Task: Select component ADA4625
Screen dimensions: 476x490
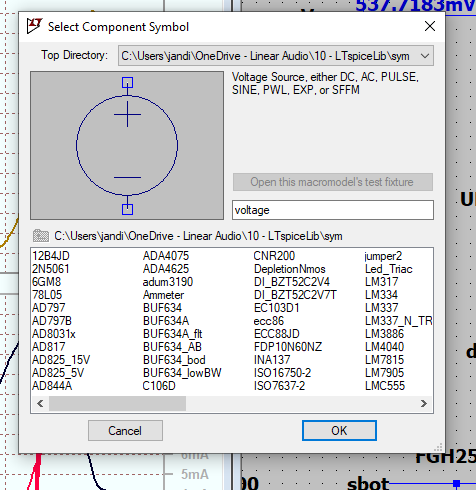Action: pyautogui.click(x=166, y=269)
